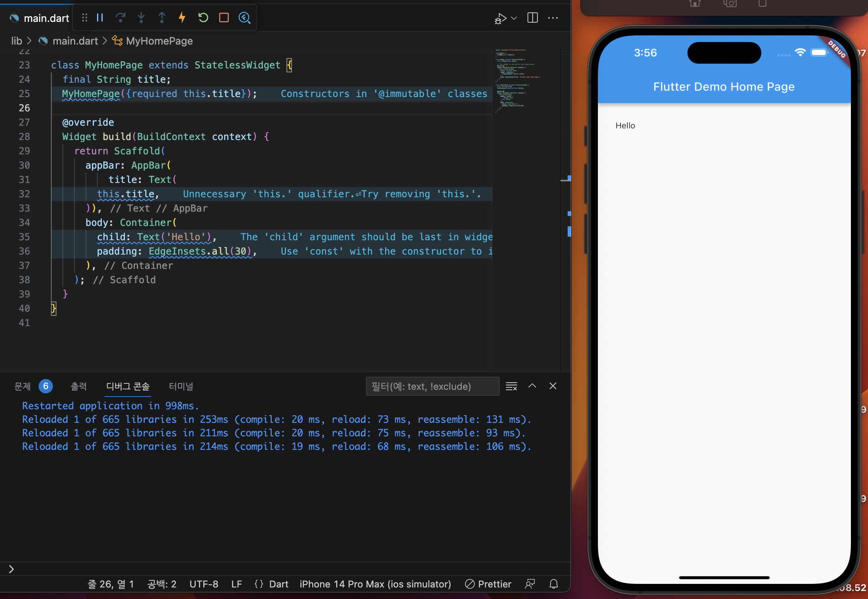Image resolution: width=868 pixels, height=599 pixels.
Task: Open the notifications bell in status bar
Action: 554,584
